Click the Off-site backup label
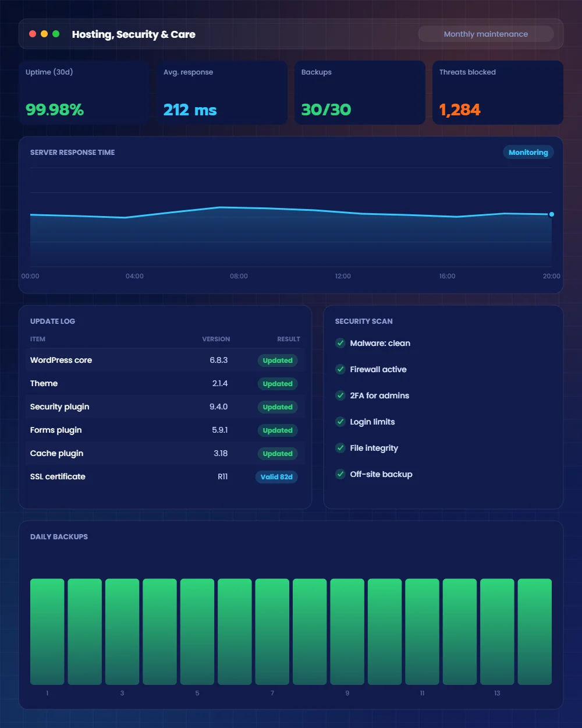 pyautogui.click(x=381, y=474)
